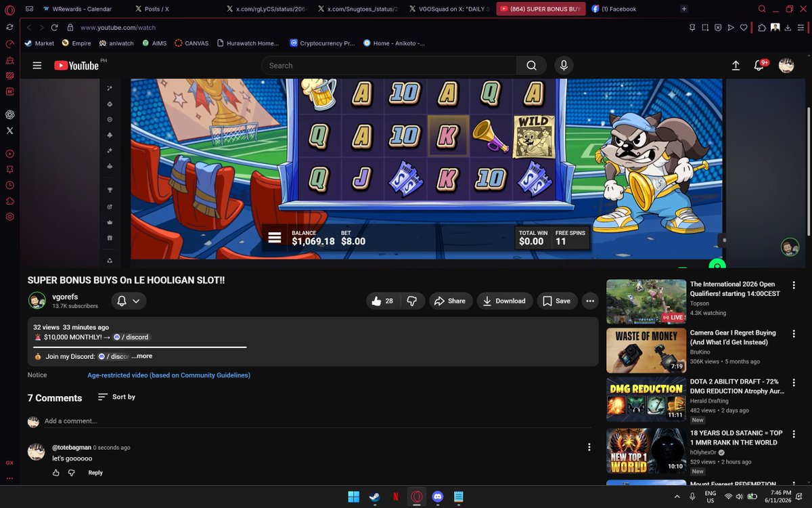The width and height of the screenshot is (812, 508).
Task: Open the Opera sidebar player icon
Action: click(9, 154)
